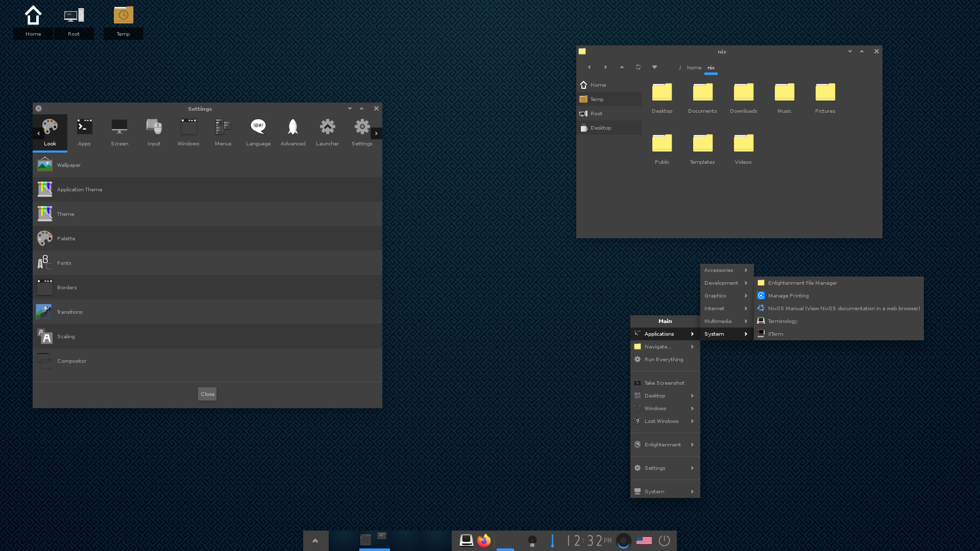Viewport: 980px width, 551px height.
Task: Select the Screen settings category
Action: click(x=119, y=132)
